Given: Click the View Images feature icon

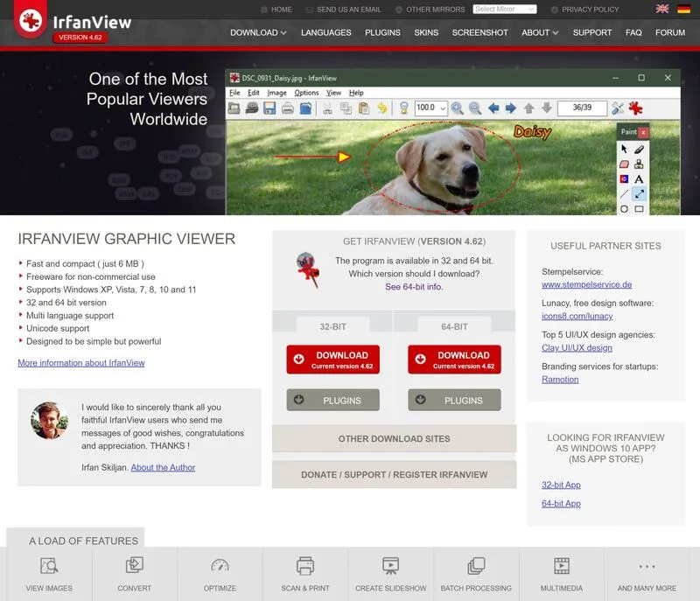Looking at the screenshot, I should 49,566.
